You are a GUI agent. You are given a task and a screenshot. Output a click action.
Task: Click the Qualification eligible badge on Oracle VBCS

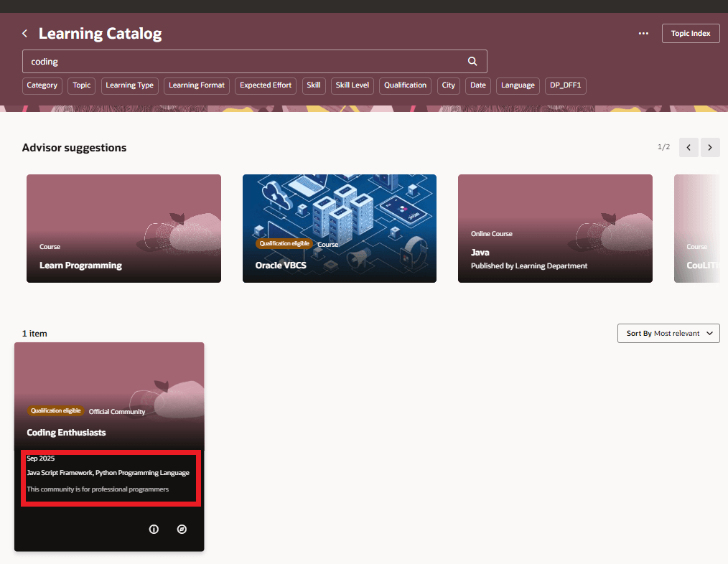pyautogui.click(x=284, y=243)
